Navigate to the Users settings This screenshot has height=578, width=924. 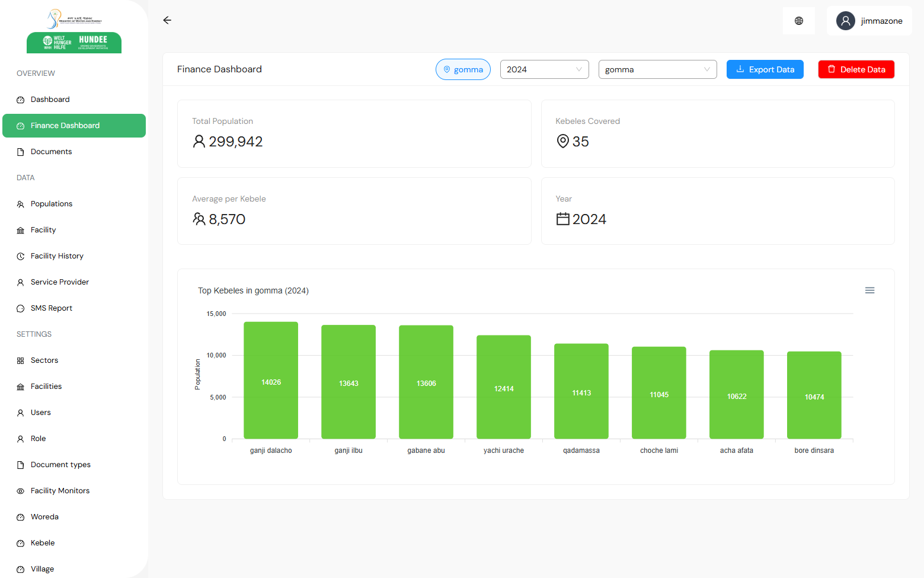point(41,413)
